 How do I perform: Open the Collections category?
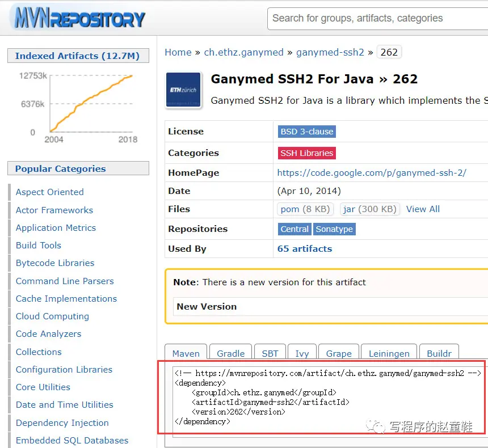tap(39, 352)
